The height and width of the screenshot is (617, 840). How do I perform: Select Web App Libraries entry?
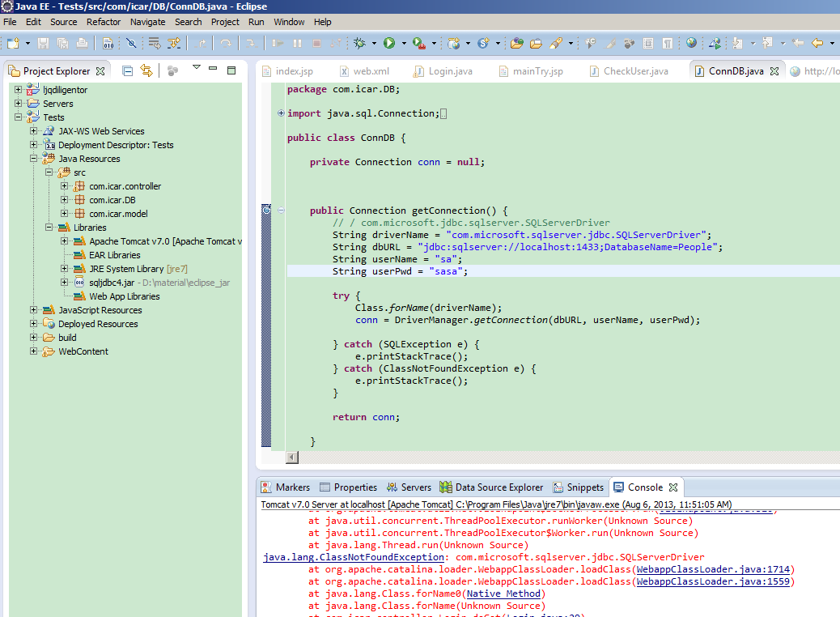[125, 296]
